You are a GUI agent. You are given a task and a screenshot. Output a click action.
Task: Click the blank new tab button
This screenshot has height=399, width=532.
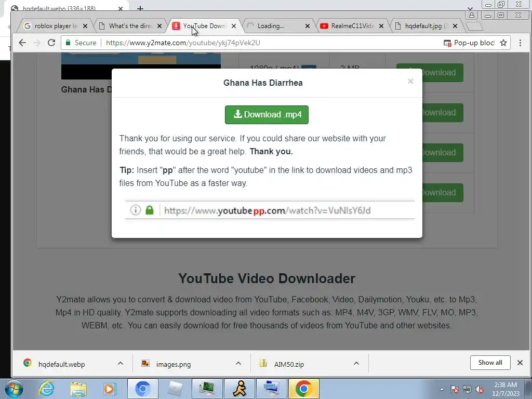pyautogui.click(x=474, y=26)
